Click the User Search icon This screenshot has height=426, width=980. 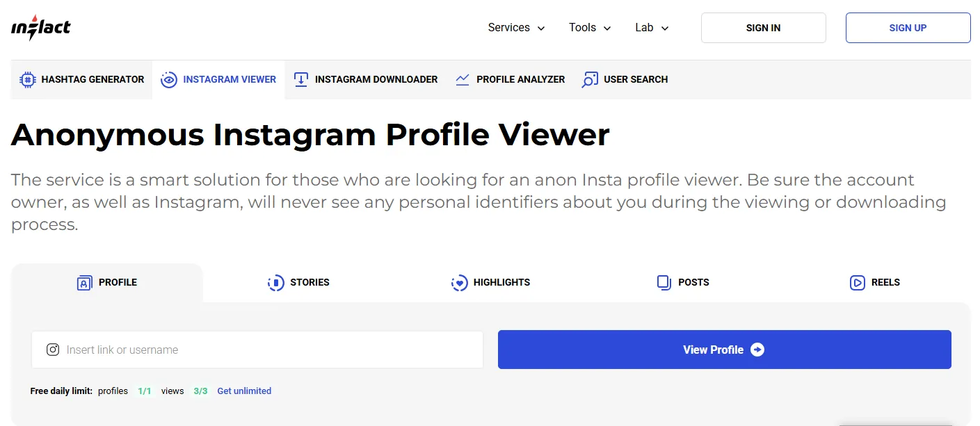[590, 79]
